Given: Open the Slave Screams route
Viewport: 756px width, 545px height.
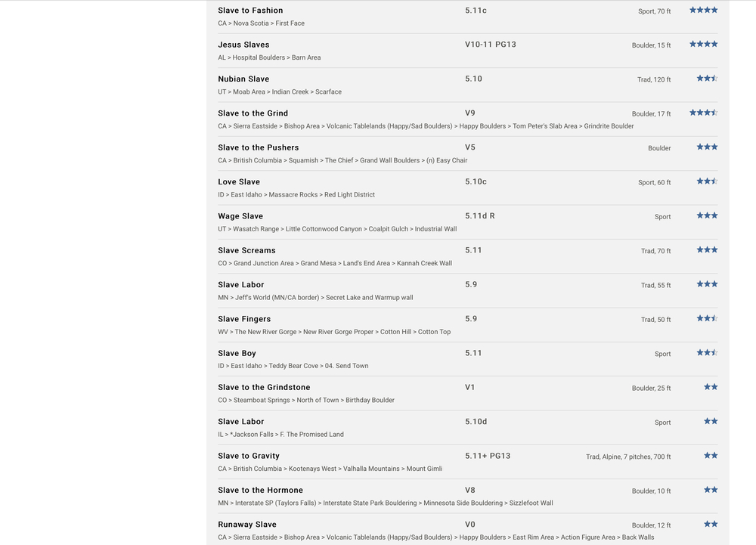Looking at the screenshot, I should pyautogui.click(x=246, y=250).
